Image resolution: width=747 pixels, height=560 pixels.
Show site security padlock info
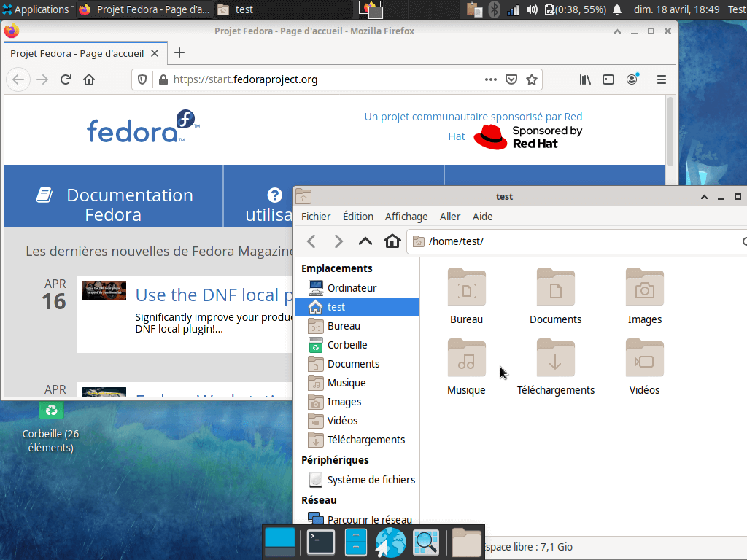(x=163, y=79)
